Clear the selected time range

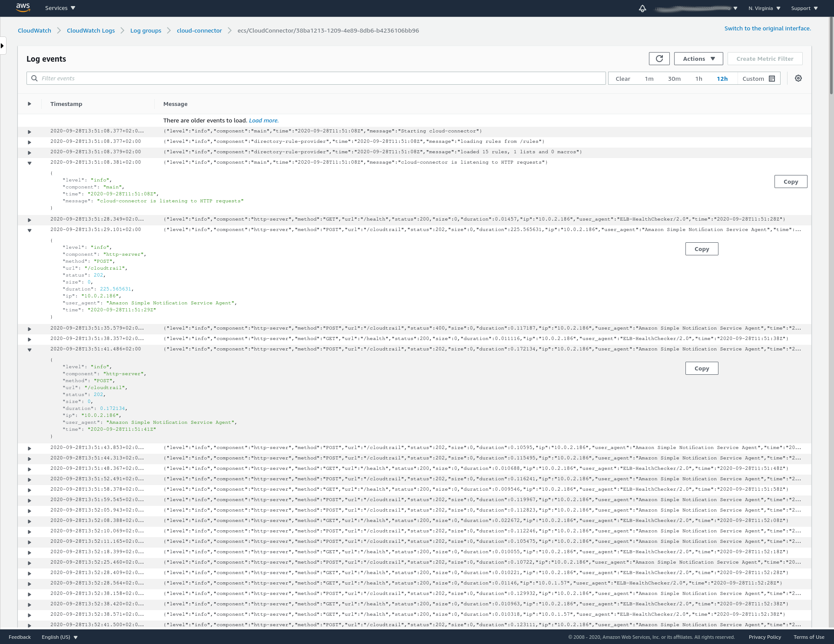point(622,79)
